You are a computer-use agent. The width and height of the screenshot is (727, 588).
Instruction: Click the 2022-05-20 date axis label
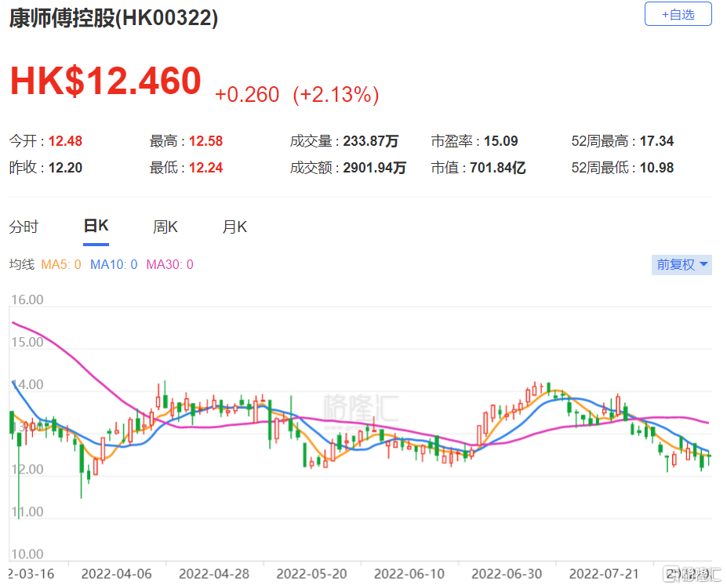coord(311,574)
